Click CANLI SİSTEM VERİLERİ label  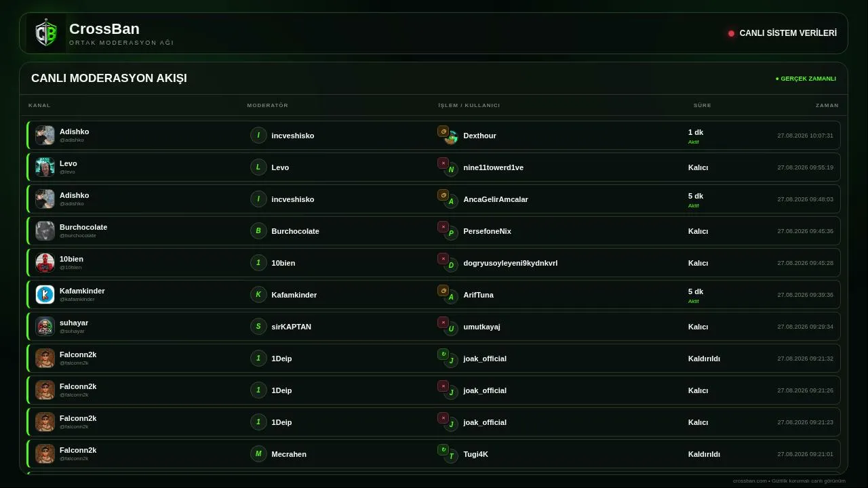pyautogui.click(x=788, y=33)
